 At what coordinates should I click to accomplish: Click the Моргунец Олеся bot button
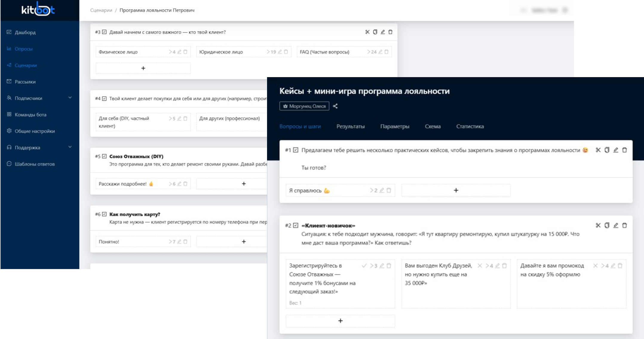click(304, 106)
